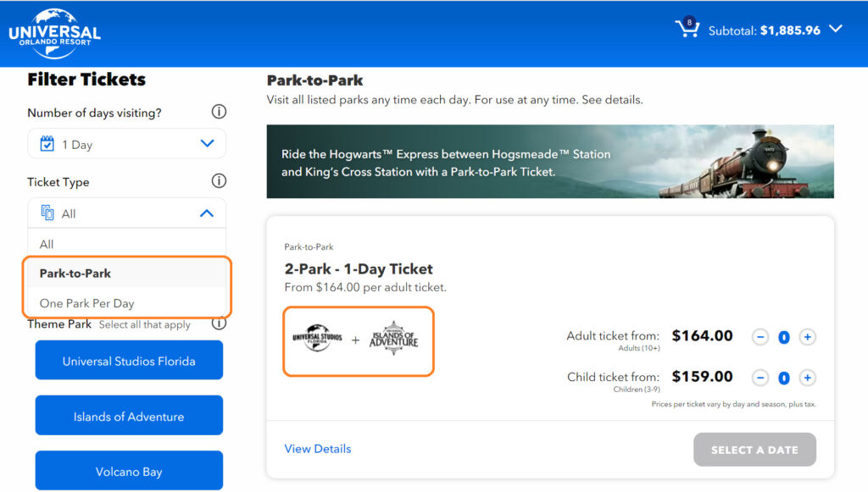This screenshot has height=492, width=868.
Task: Click info icon beside Ticket Type
Action: tap(219, 181)
